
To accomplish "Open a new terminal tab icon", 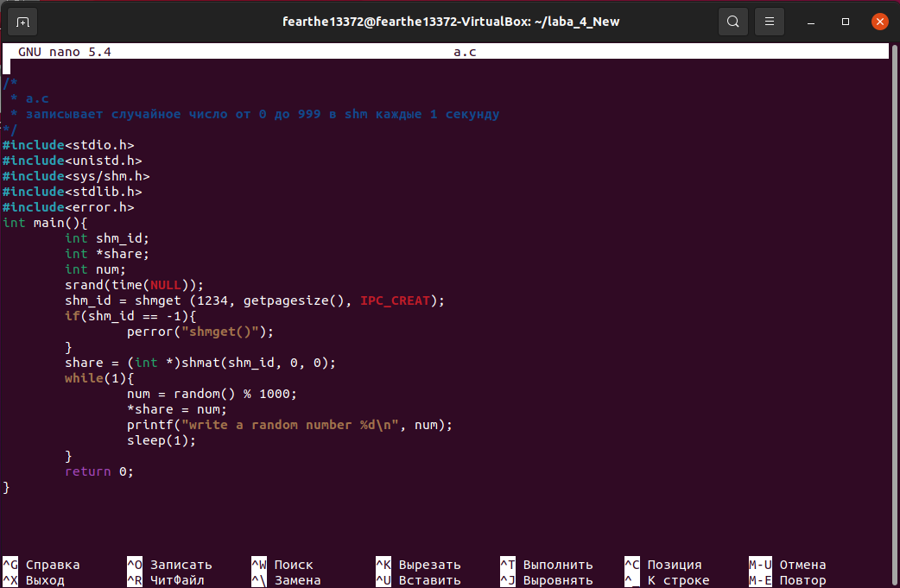I will [x=22, y=22].
